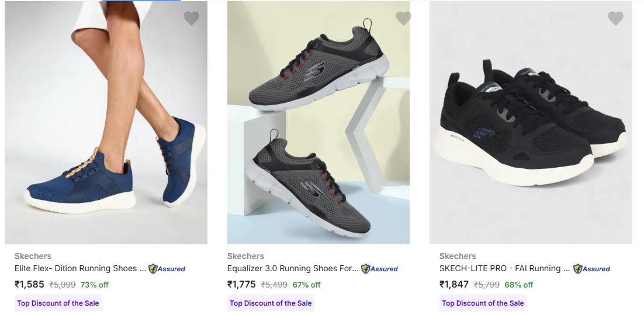Click Skechers brand above SKECH-LITE PRO title

pos(458,256)
